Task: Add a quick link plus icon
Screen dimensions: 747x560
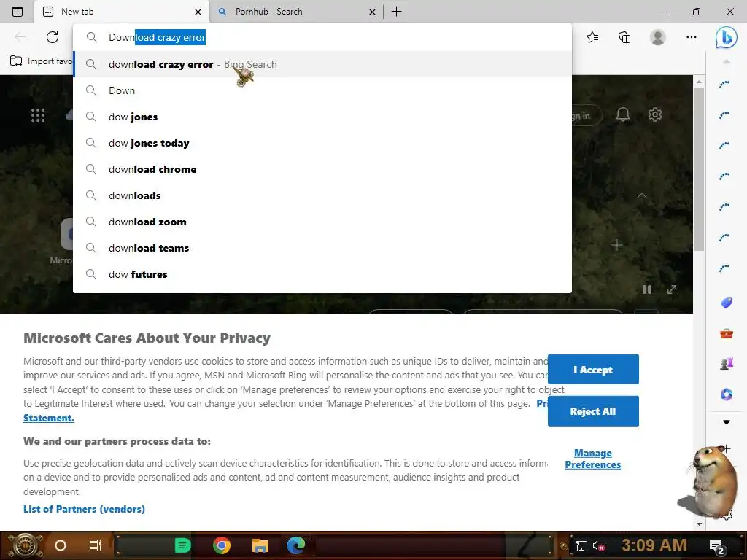Action: tap(617, 245)
